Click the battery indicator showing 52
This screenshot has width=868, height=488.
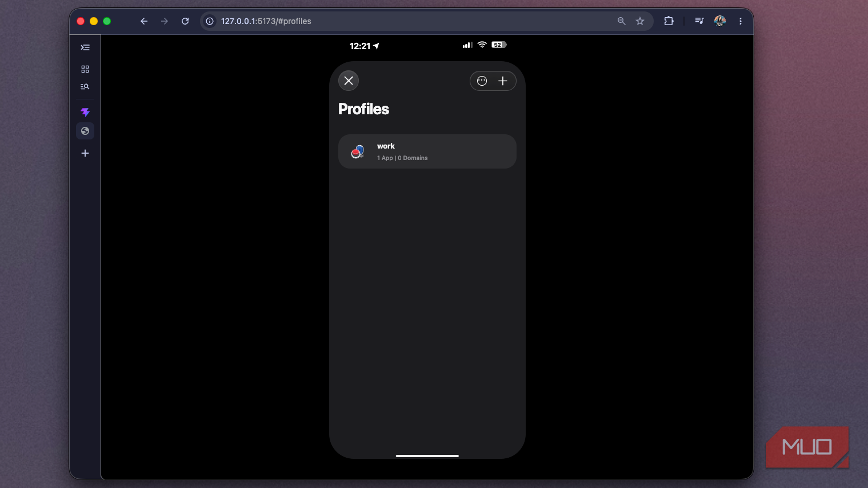[499, 45]
